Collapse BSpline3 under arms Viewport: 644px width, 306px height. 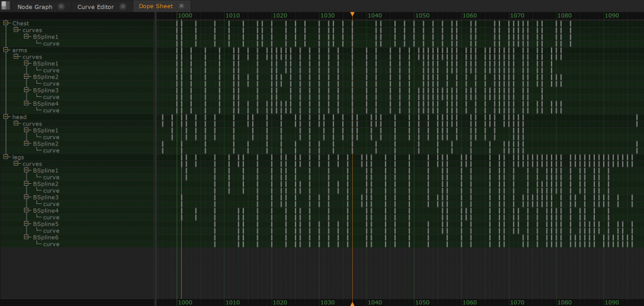26,90
